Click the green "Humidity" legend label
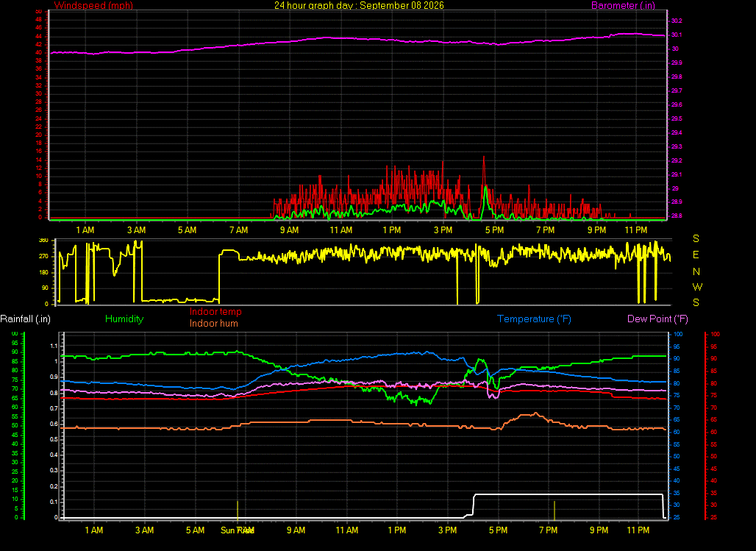The width and height of the screenshot is (756, 551). [x=124, y=319]
